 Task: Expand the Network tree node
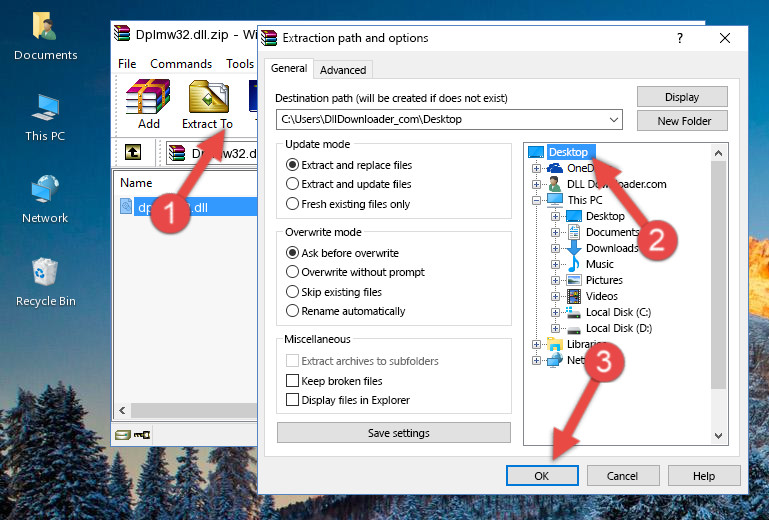pyautogui.click(x=537, y=361)
